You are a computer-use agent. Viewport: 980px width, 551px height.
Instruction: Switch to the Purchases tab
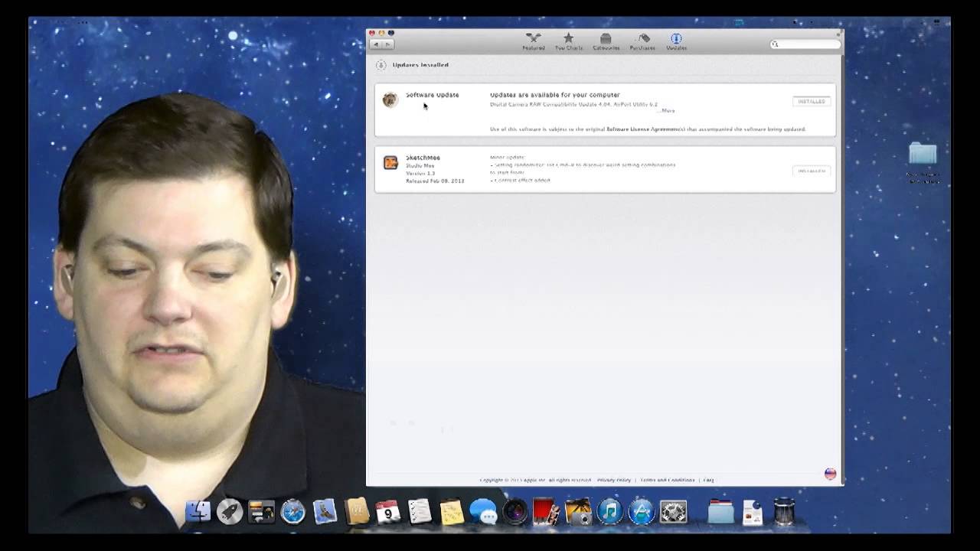[642, 41]
